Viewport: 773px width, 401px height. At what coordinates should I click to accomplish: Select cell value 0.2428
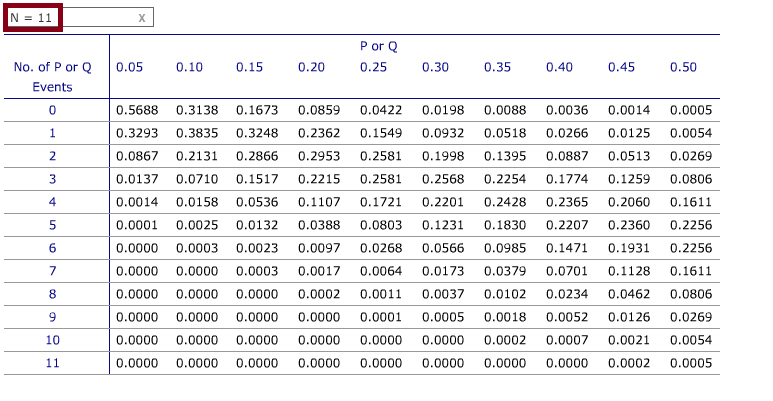(505, 202)
